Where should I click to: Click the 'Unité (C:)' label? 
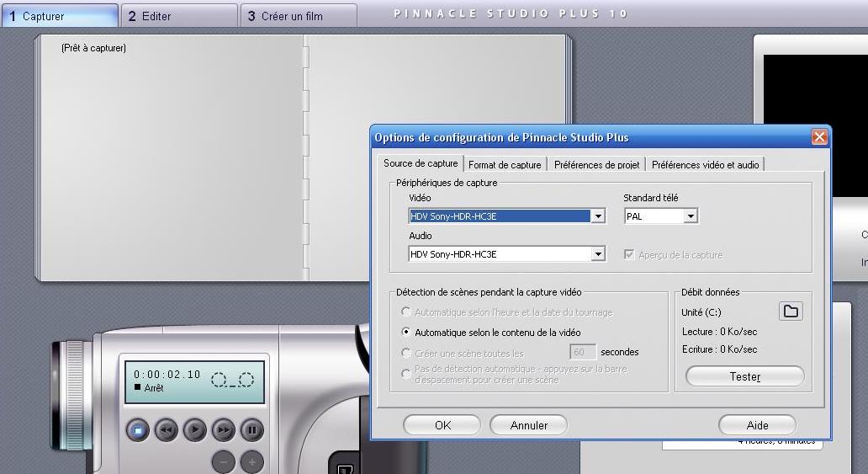tap(701, 312)
